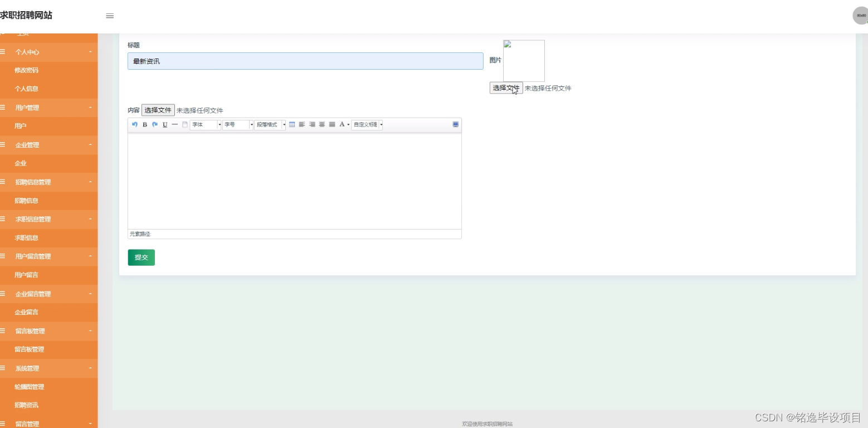Open the 段落格式 paragraph format dropdown
868x428 pixels.
pos(269,124)
